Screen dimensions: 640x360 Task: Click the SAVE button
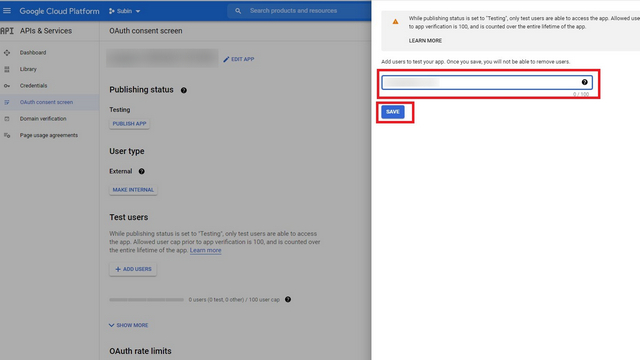point(393,112)
